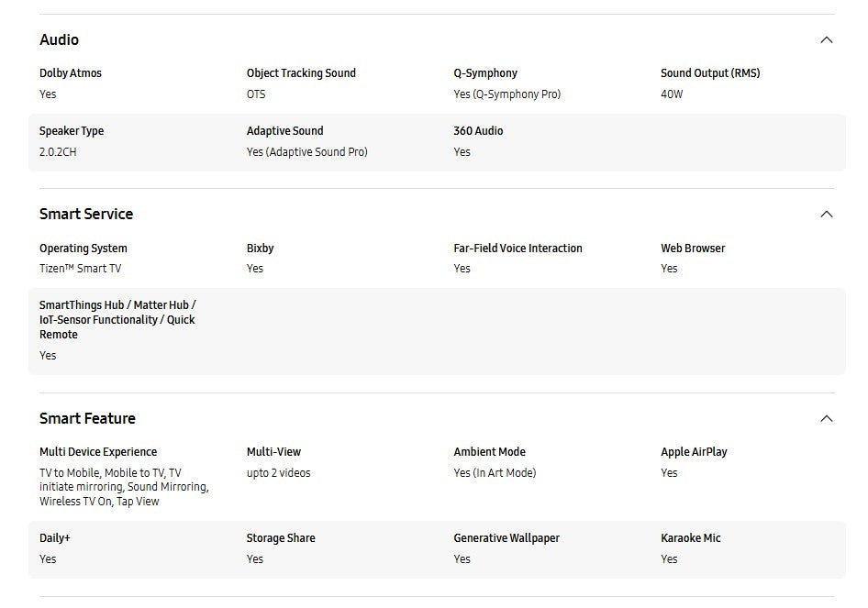Collapse the Smart Feature section chevron

[826, 419]
